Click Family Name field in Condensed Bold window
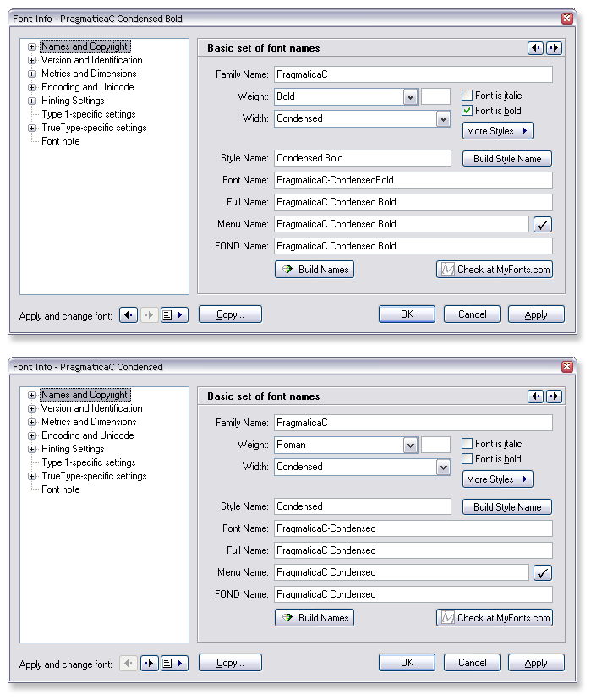The image size is (591, 700). click(x=413, y=74)
